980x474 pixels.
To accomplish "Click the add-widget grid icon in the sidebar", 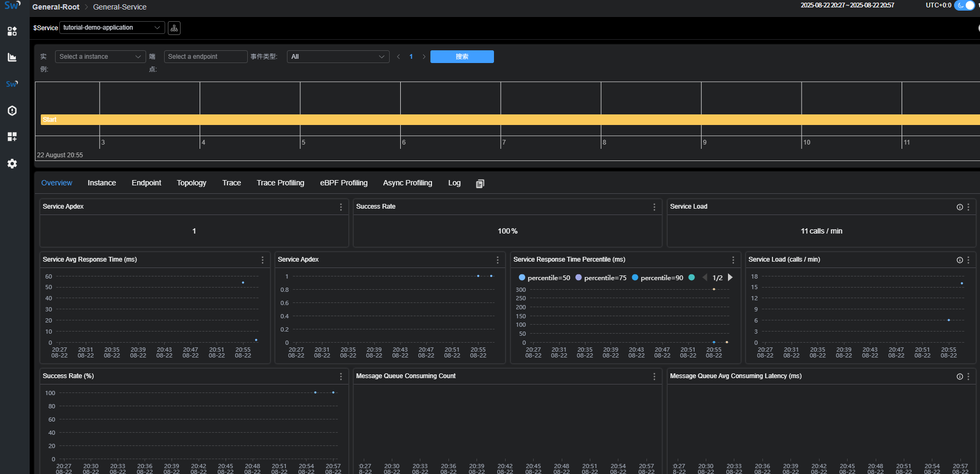I will click(x=12, y=137).
